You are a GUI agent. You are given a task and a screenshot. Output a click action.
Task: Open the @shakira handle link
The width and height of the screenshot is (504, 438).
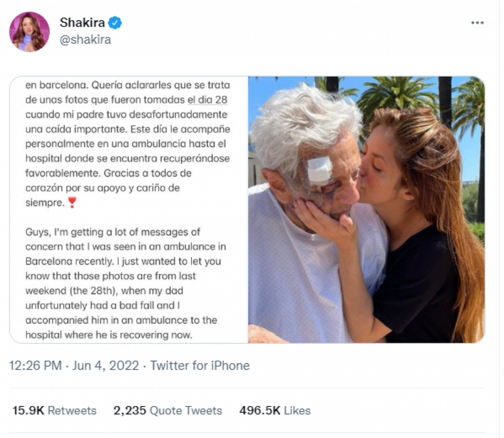click(85, 40)
